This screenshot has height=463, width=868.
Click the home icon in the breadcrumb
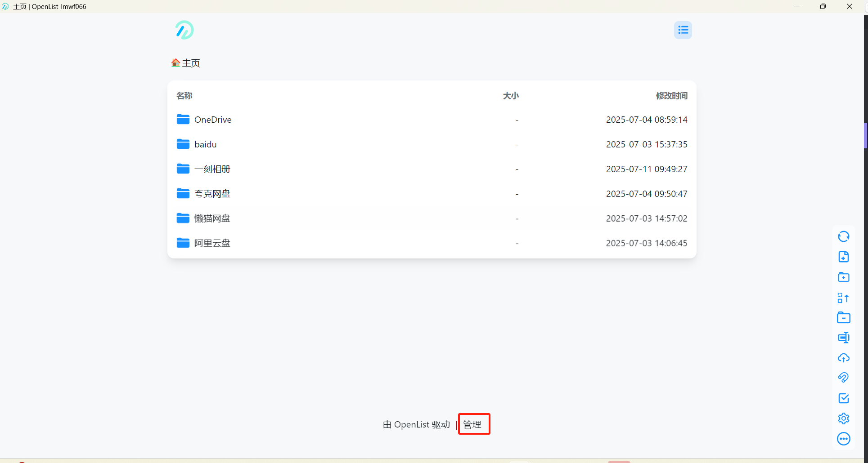tap(175, 63)
